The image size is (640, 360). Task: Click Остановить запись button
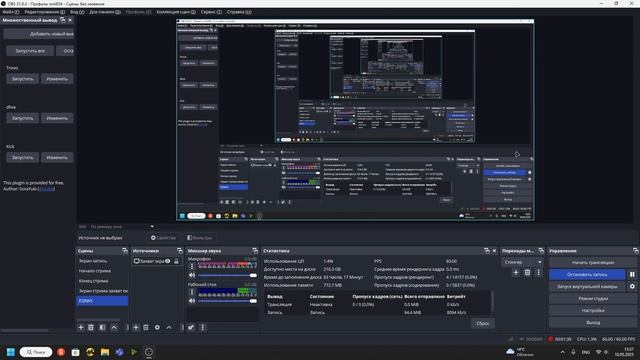tap(587, 275)
